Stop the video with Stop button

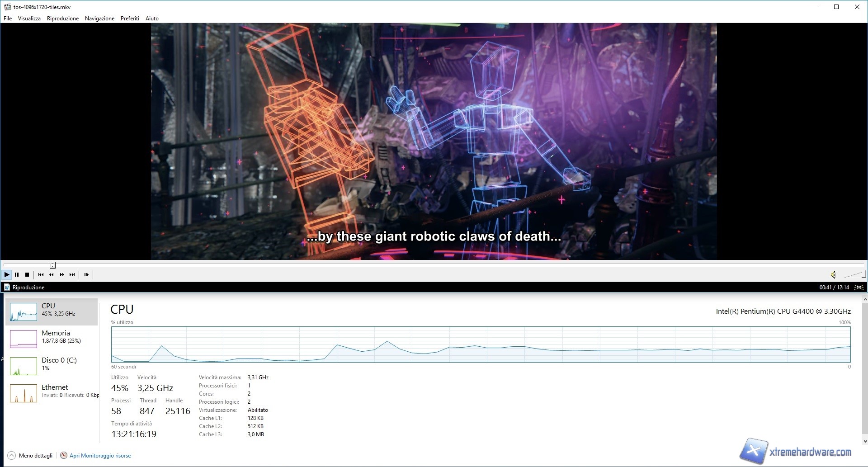pyautogui.click(x=27, y=274)
